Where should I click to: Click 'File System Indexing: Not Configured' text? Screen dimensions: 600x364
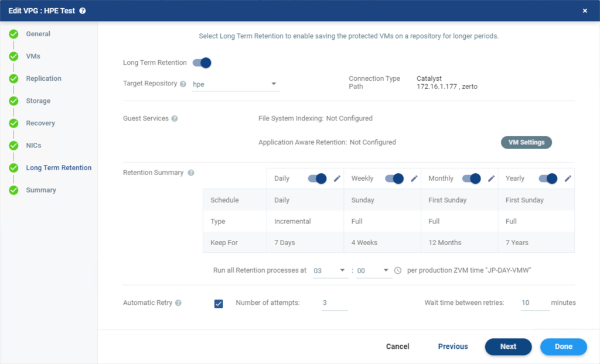point(315,119)
